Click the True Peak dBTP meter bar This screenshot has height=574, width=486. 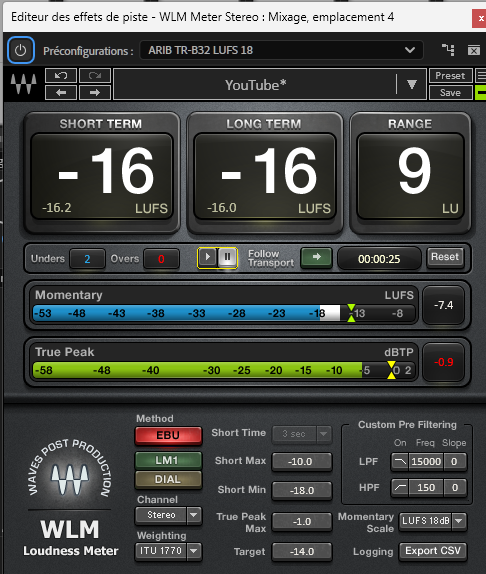(x=224, y=370)
